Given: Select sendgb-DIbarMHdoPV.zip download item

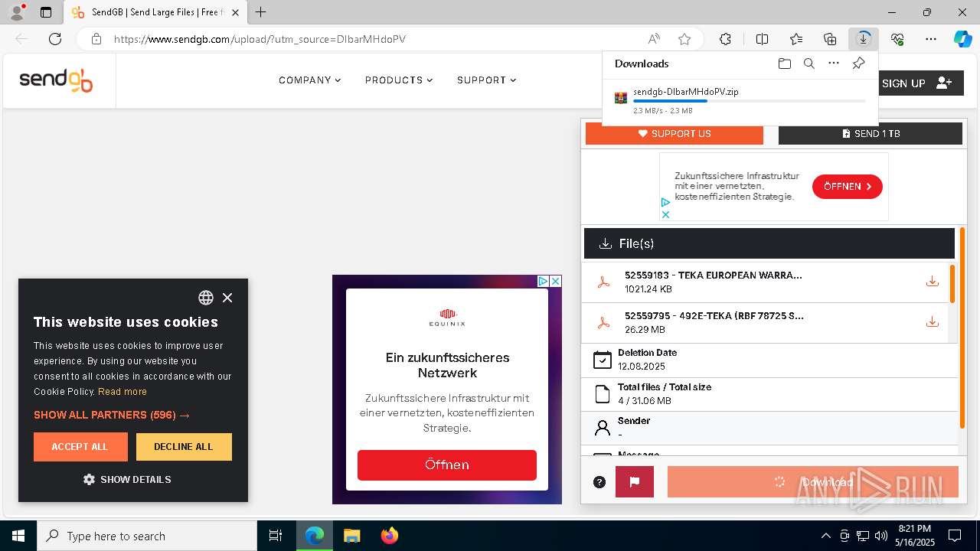Looking at the screenshot, I should tap(740, 100).
